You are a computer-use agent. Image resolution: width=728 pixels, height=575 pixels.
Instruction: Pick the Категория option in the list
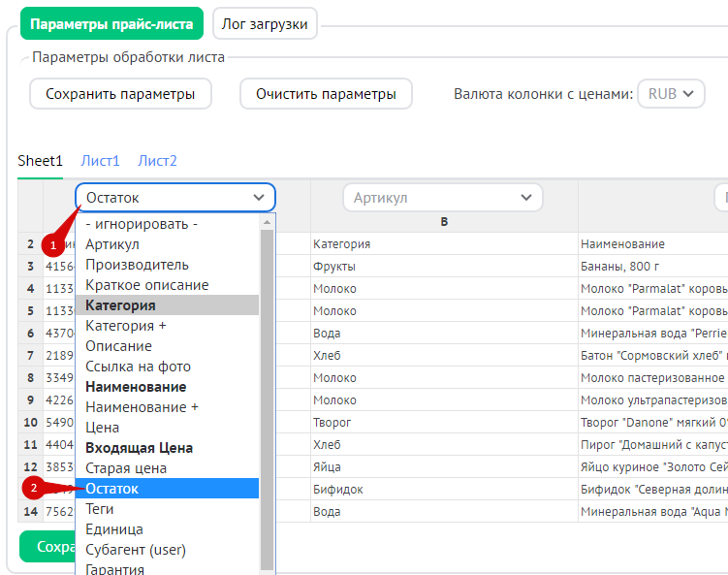(120, 305)
